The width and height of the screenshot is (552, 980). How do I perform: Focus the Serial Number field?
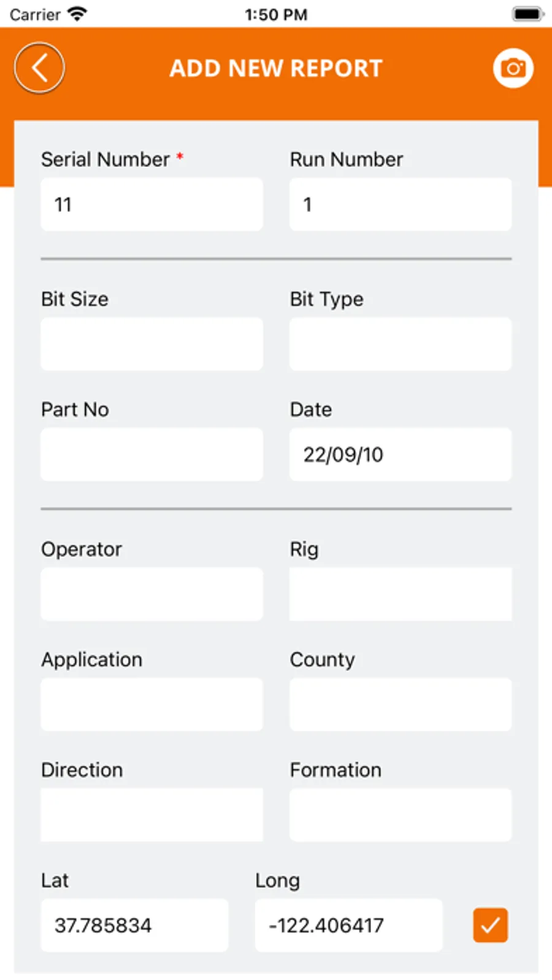[151, 204]
